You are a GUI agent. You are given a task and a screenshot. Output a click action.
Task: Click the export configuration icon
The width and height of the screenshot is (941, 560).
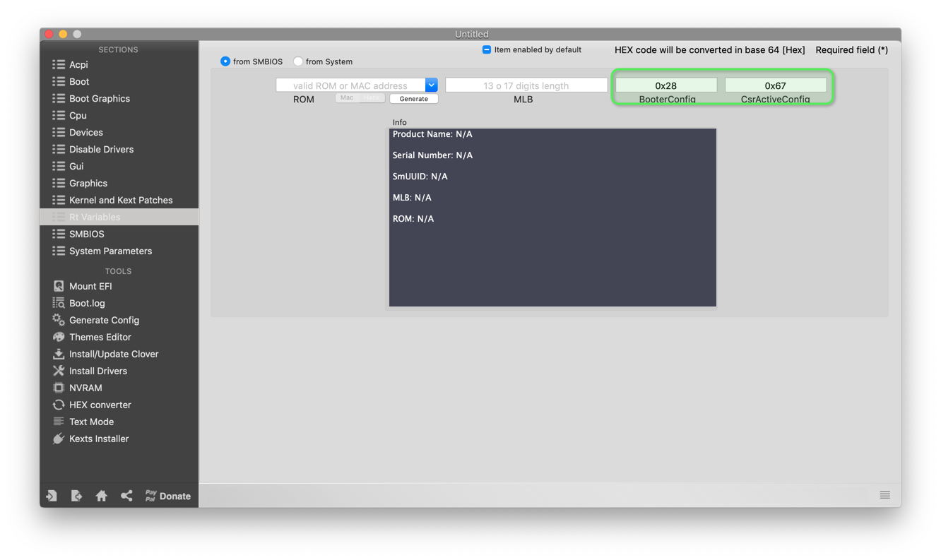tap(76, 496)
